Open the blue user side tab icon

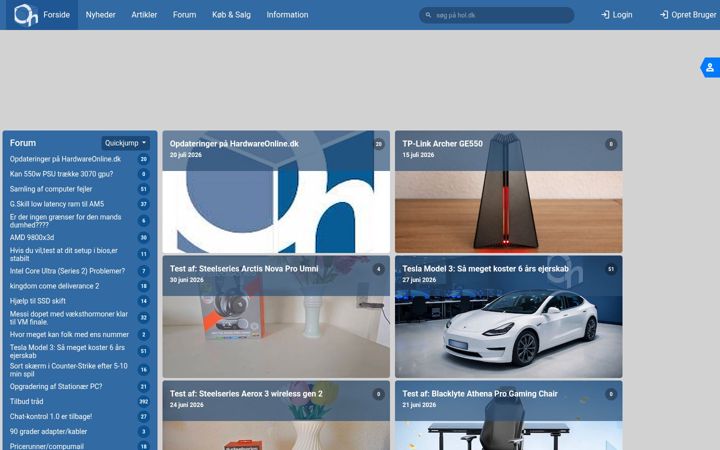click(710, 68)
